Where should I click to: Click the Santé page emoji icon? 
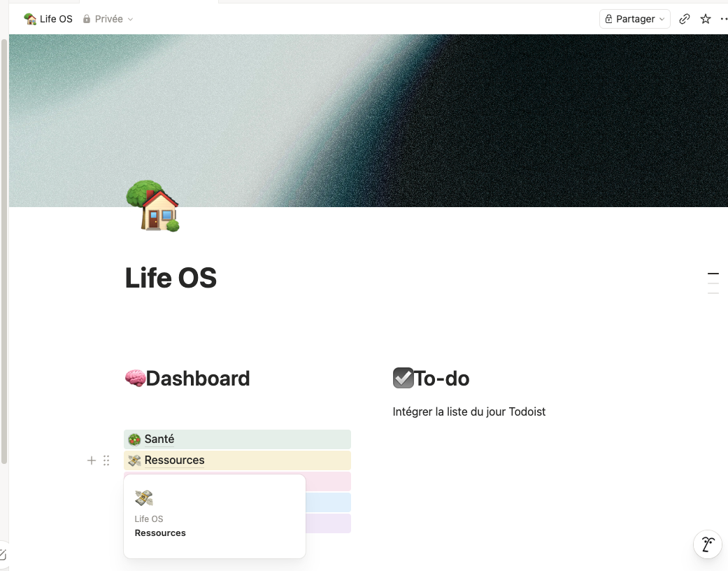(x=135, y=439)
